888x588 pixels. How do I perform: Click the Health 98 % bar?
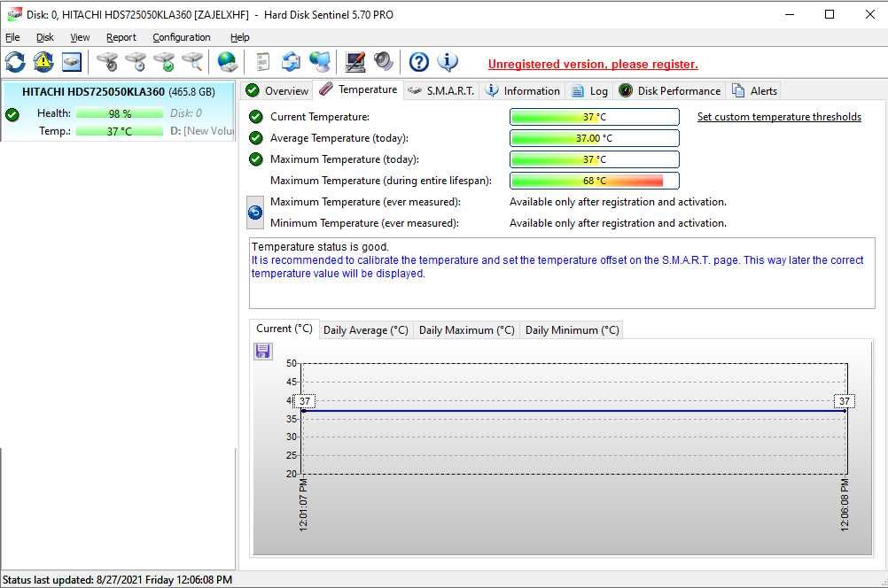120,113
